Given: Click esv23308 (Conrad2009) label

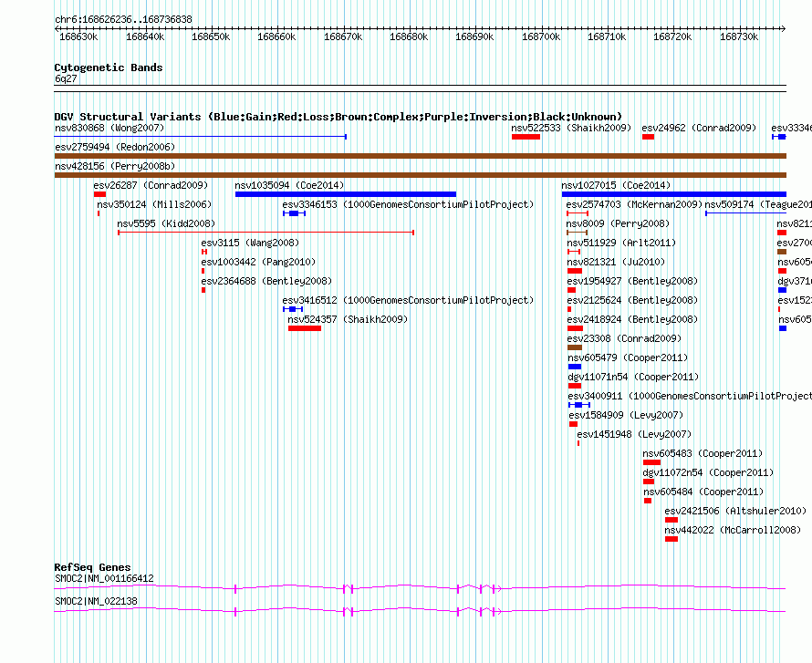Looking at the screenshot, I should coord(624,338).
